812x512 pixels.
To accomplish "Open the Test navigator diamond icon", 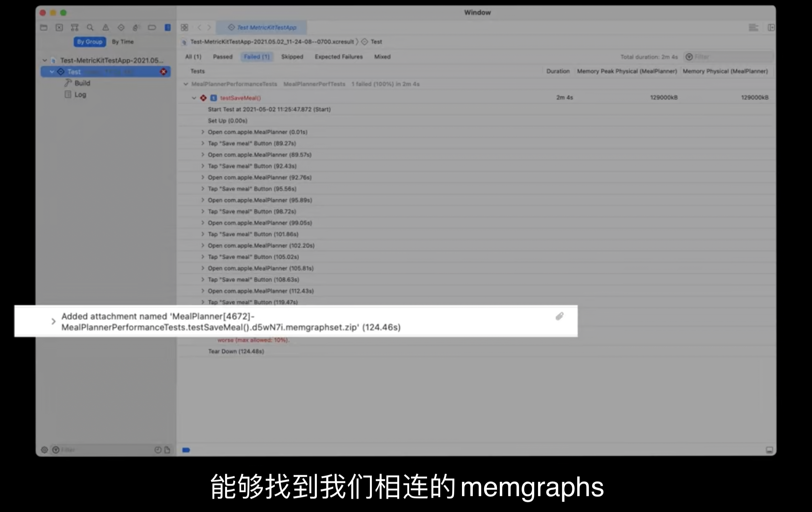I will (x=121, y=27).
